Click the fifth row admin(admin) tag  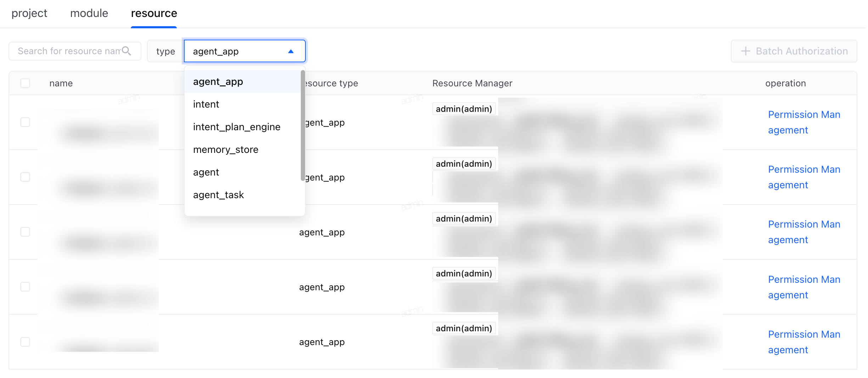click(464, 328)
